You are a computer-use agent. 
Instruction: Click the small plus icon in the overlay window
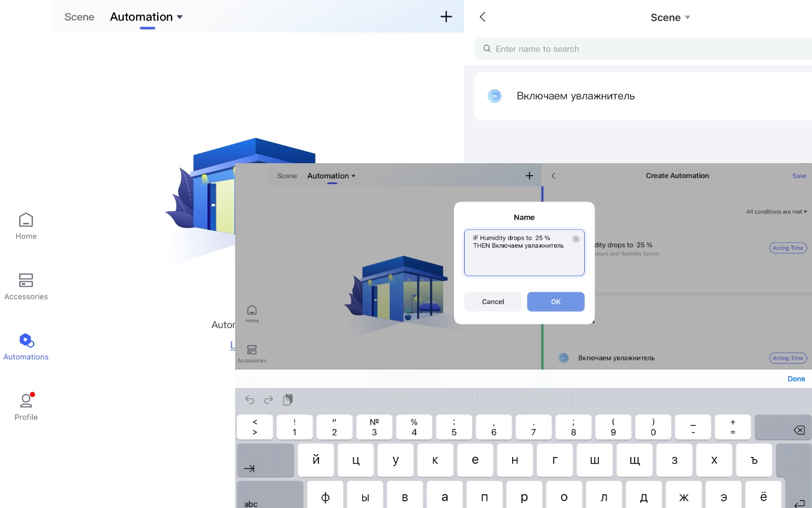[530, 176]
